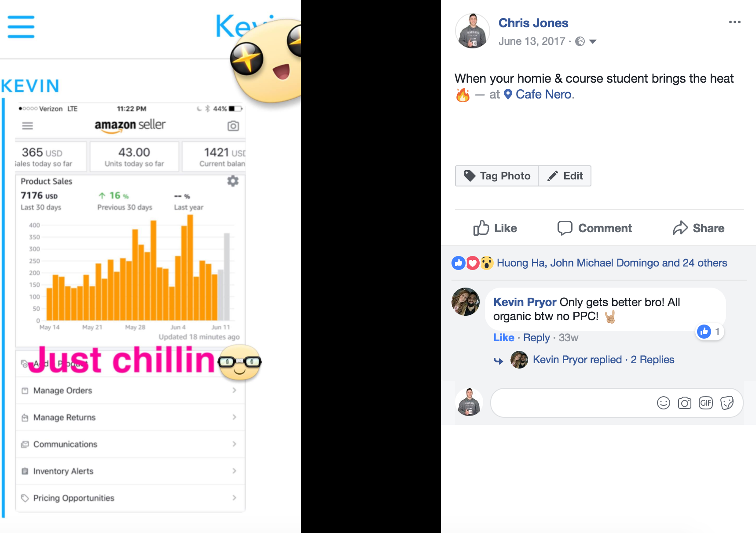Click the Tag Photo button
756x533 pixels.
[497, 176]
